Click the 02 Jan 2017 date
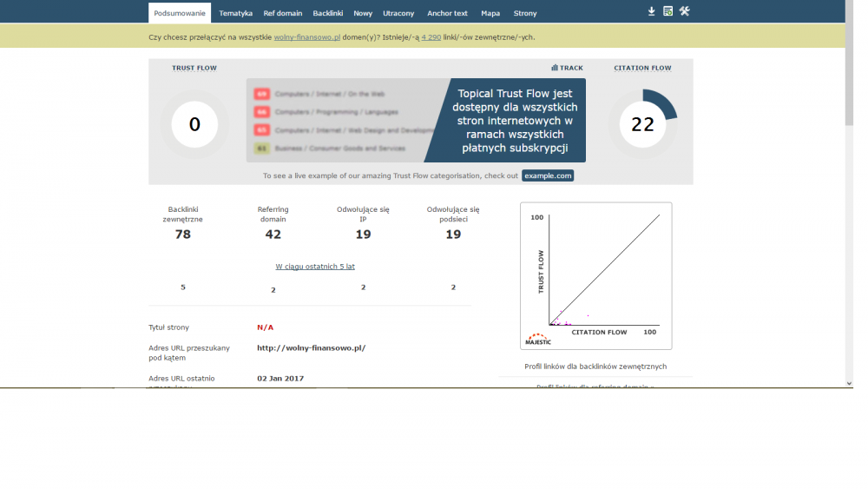This screenshot has width=868, height=489. click(x=280, y=378)
